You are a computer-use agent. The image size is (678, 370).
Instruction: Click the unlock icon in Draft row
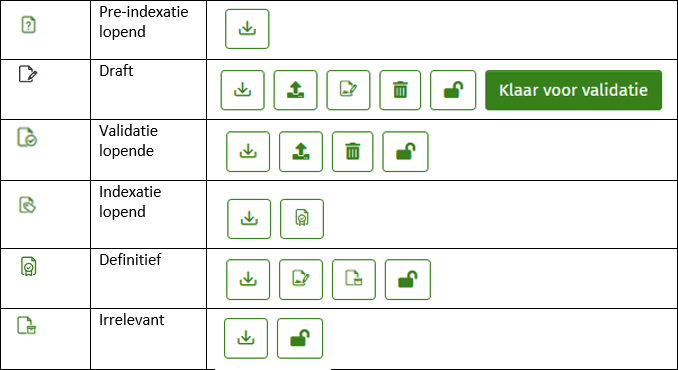tap(453, 90)
